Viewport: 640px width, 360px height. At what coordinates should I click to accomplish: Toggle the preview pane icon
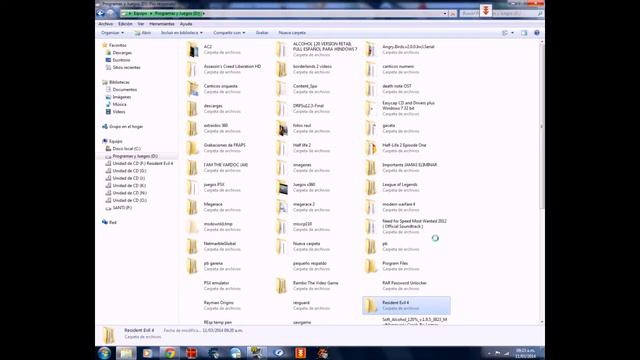tap(524, 33)
